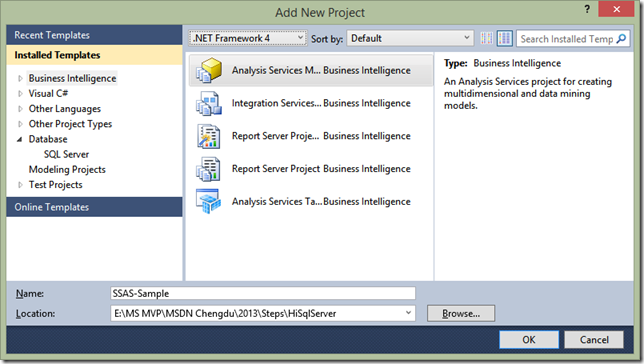Pick the Report Server Project icon
This screenshot has width=644, height=364.
point(209,169)
